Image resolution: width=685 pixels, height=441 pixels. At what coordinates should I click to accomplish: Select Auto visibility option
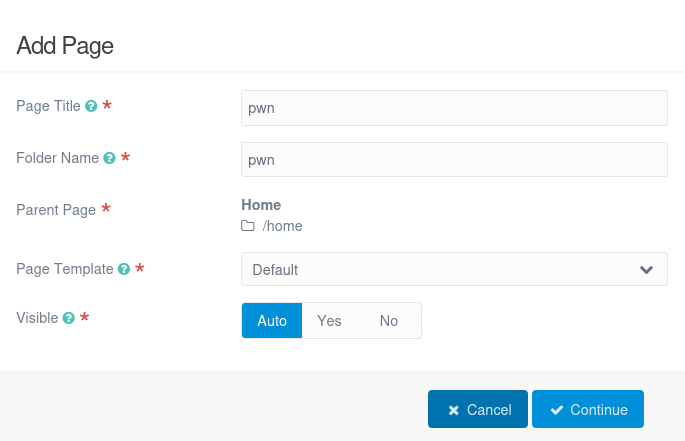coord(272,320)
